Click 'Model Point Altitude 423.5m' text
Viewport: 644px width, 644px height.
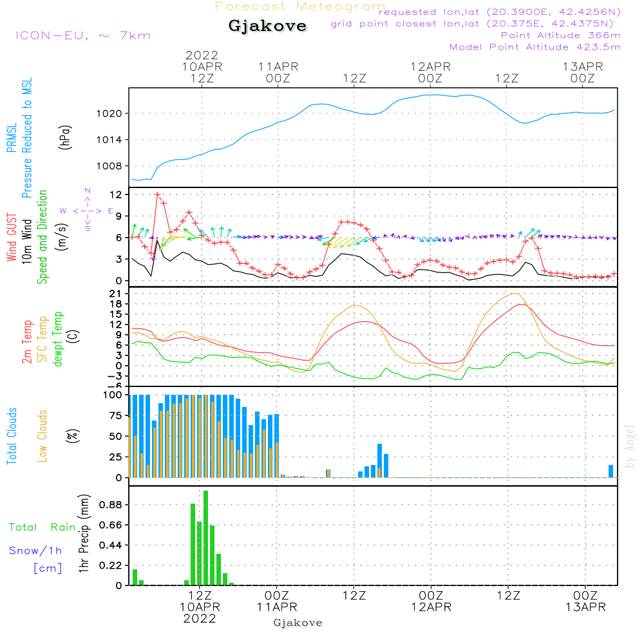(x=535, y=47)
